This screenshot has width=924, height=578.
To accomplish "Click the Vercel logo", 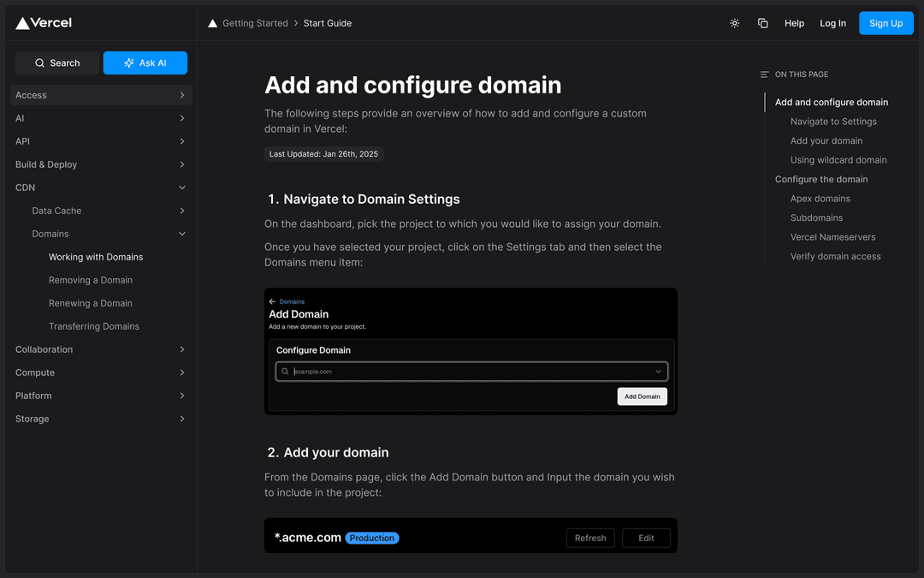I will pos(44,23).
